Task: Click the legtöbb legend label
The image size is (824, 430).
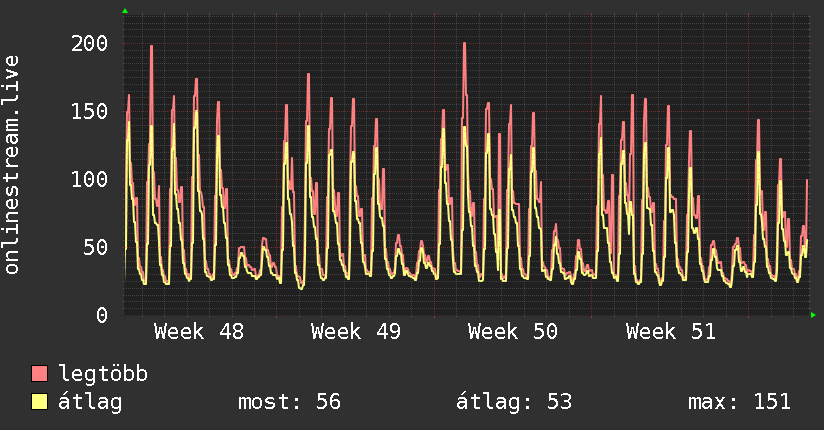Action: tap(103, 373)
